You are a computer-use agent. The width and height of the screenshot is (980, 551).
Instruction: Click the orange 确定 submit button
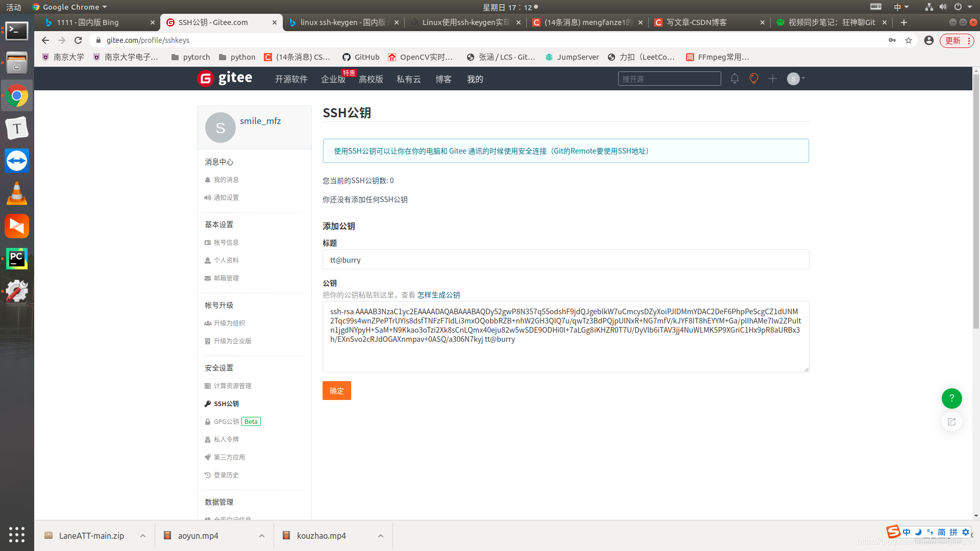click(x=336, y=391)
